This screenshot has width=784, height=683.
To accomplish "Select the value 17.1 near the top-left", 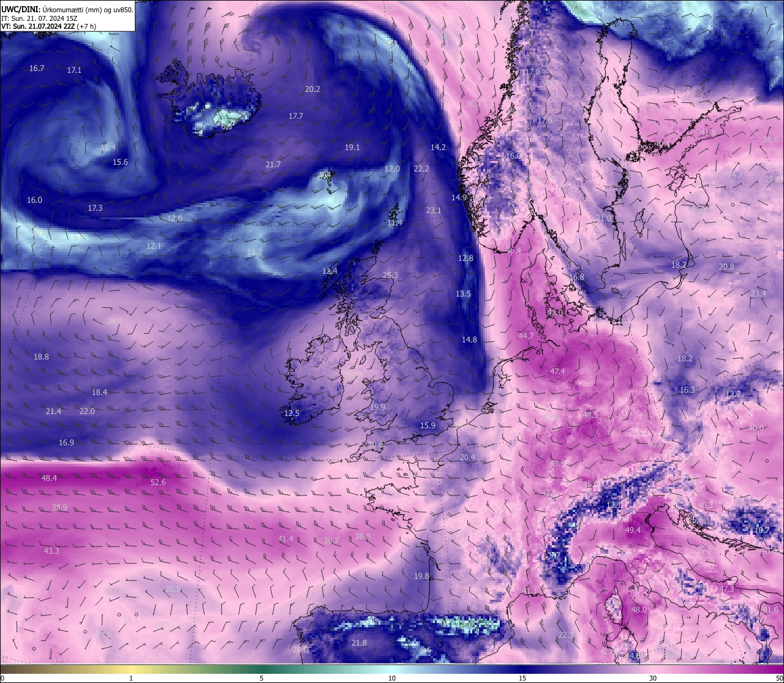I will click(74, 70).
